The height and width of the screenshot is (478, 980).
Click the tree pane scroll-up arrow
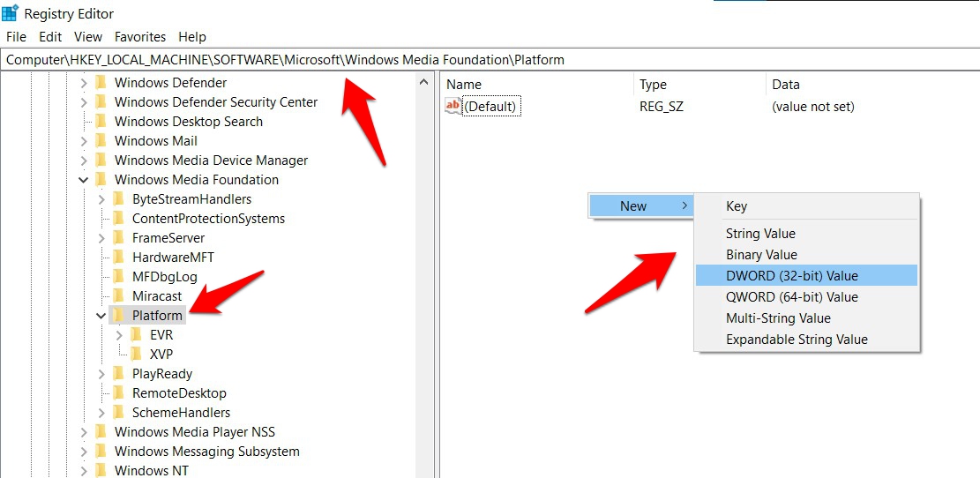point(423,82)
